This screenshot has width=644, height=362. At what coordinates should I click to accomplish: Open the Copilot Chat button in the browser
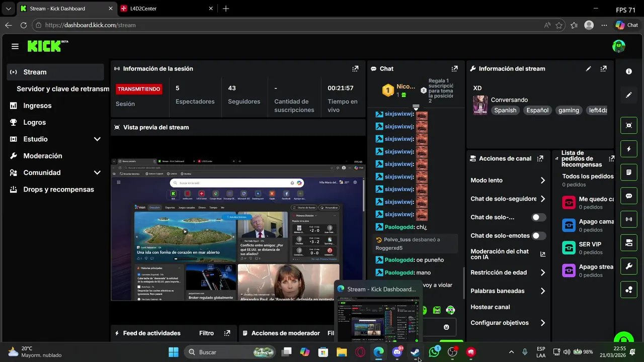pyautogui.click(x=627, y=25)
